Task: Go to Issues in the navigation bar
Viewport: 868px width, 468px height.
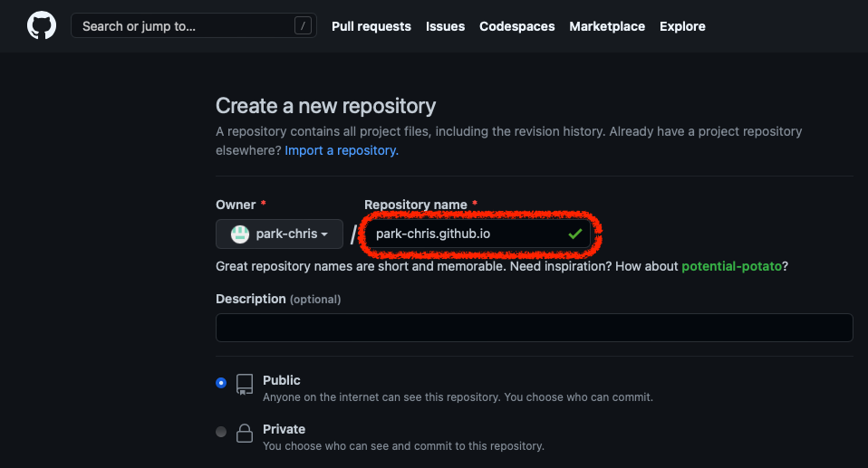Action: point(445,26)
